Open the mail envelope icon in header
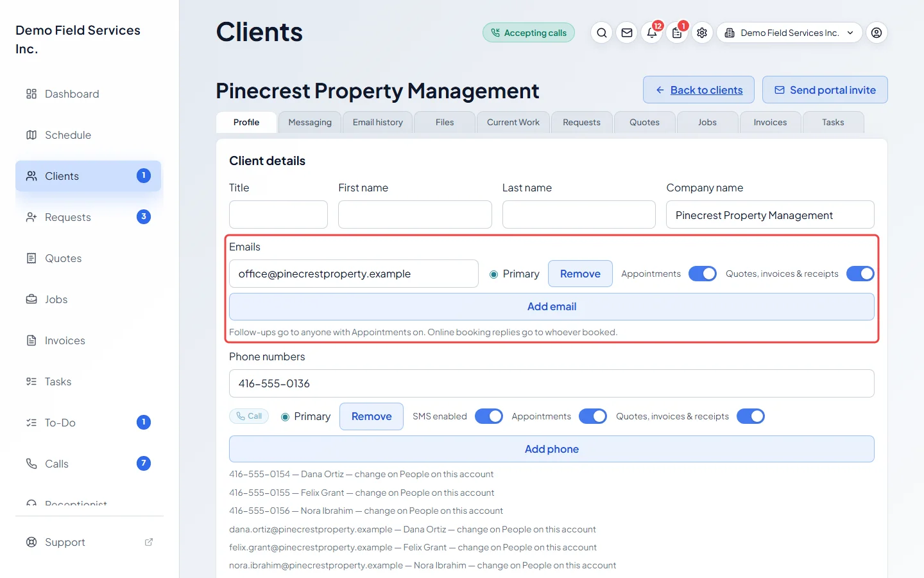Viewport: 924px width, 578px height. coord(627,33)
